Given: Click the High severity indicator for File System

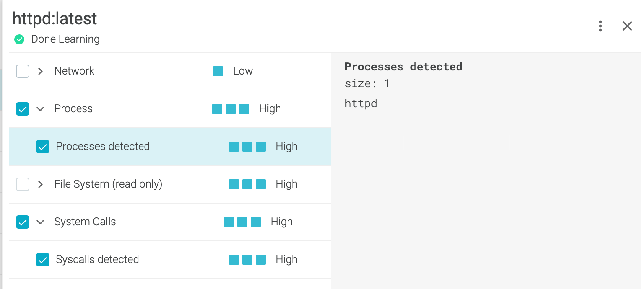Looking at the screenshot, I should (247, 184).
